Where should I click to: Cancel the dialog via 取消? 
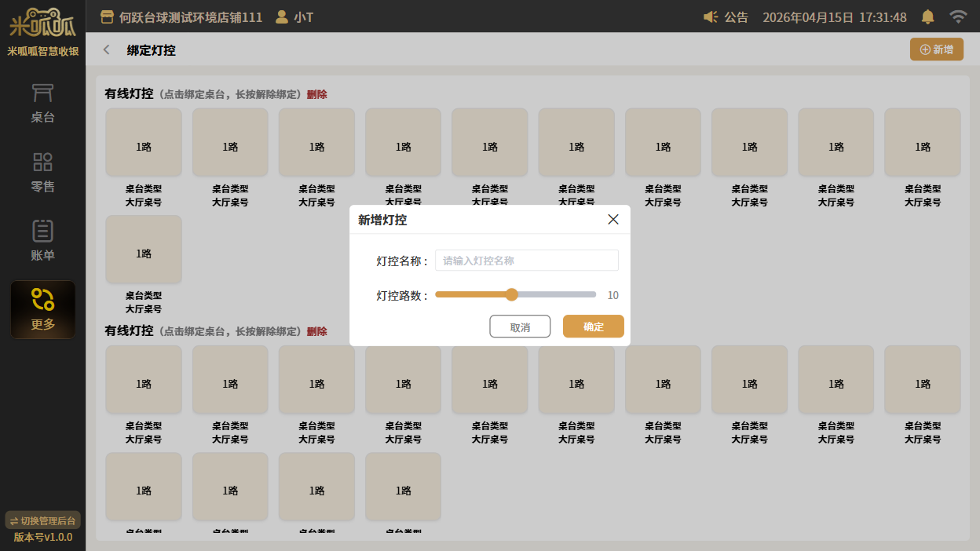pos(519,327)
